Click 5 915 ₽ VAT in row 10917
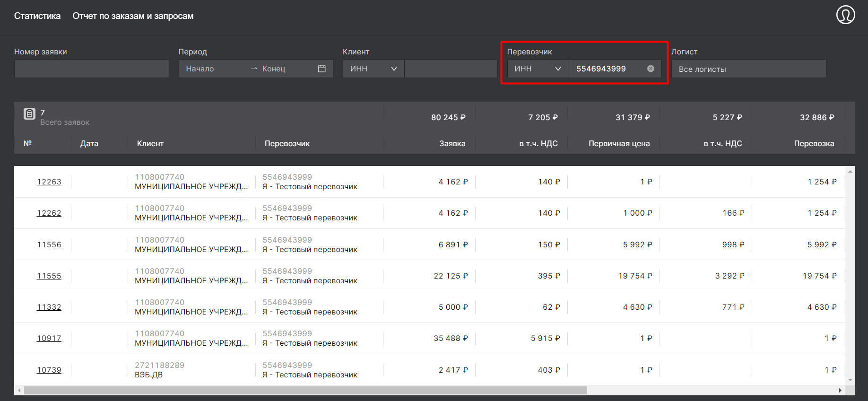Screen dimensions: 868x401 click(545, 338)
